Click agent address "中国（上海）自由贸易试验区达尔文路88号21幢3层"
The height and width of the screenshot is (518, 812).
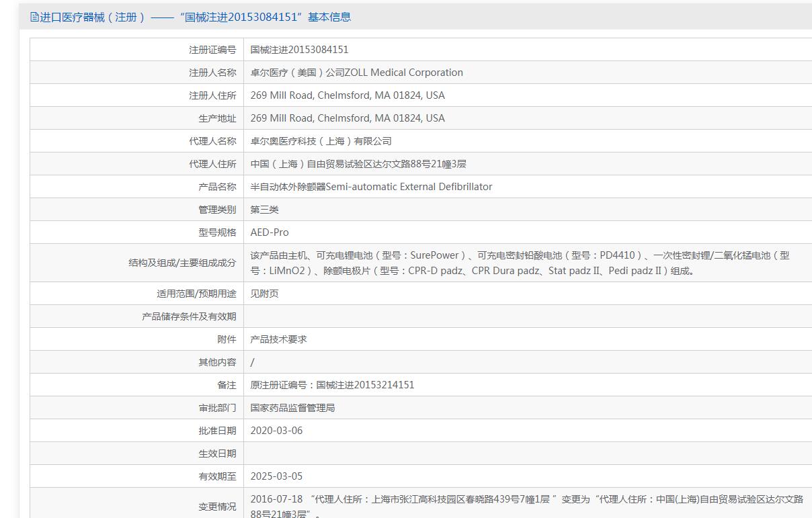(x=358, y=164)
